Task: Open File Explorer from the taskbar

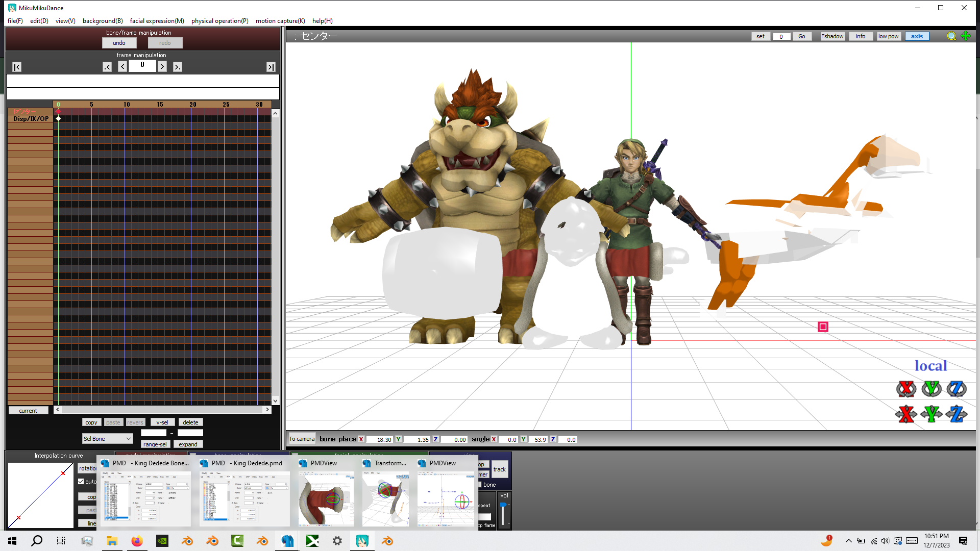Action: click(x=112, y=541)
